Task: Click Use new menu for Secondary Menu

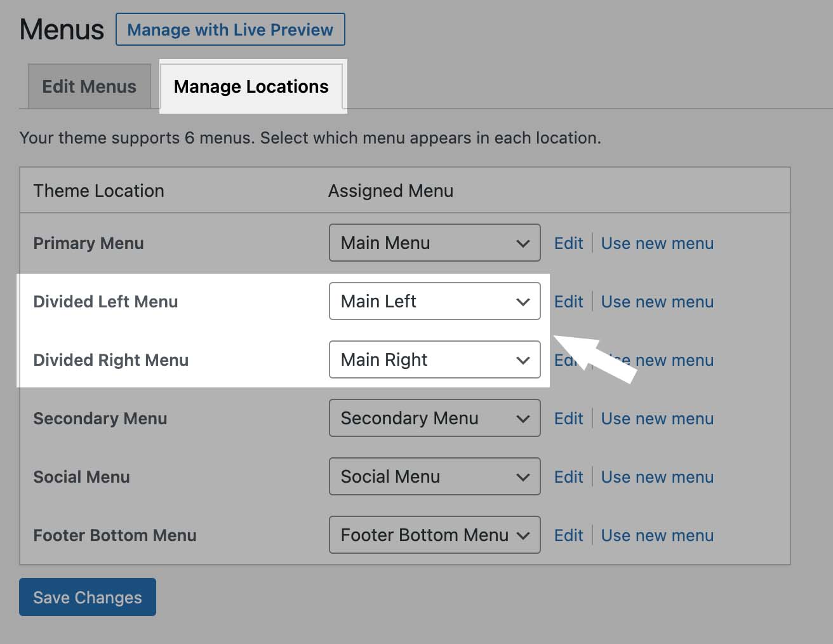Action: click(x=657, y=418)
